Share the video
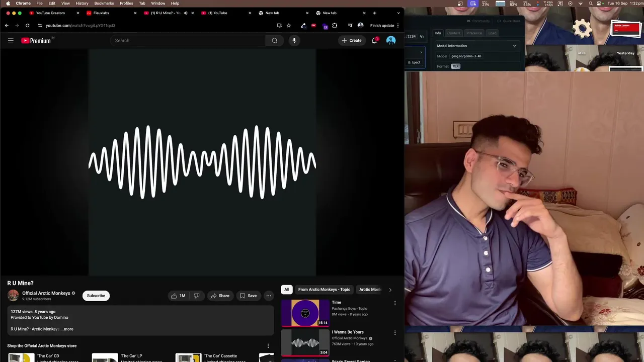Image resolution: width=644 pixels, height=362 pixels. (x=220, y=296)
